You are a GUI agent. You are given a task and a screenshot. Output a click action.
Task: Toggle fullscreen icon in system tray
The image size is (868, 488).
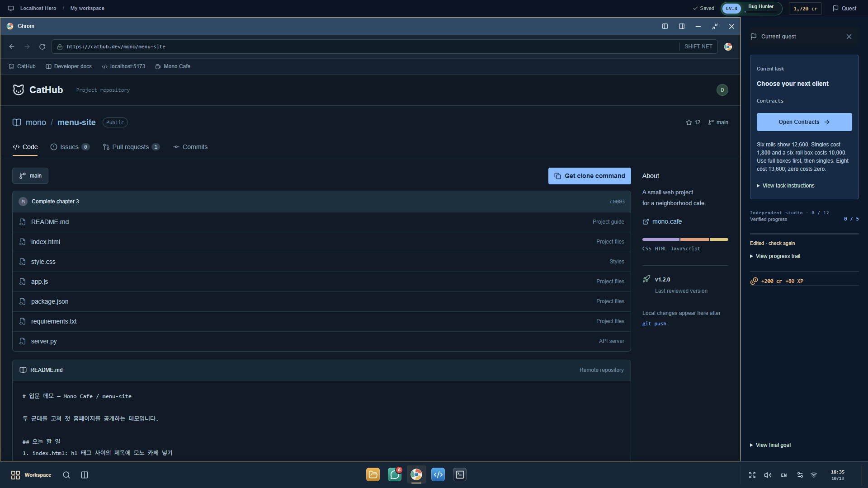tap(752, 475)
